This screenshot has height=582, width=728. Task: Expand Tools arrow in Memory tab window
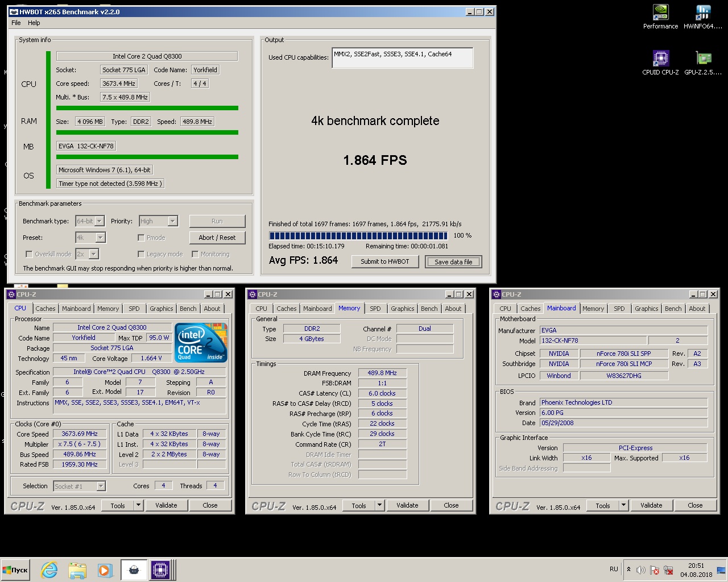pyautogui.click(x=379, y=505)
